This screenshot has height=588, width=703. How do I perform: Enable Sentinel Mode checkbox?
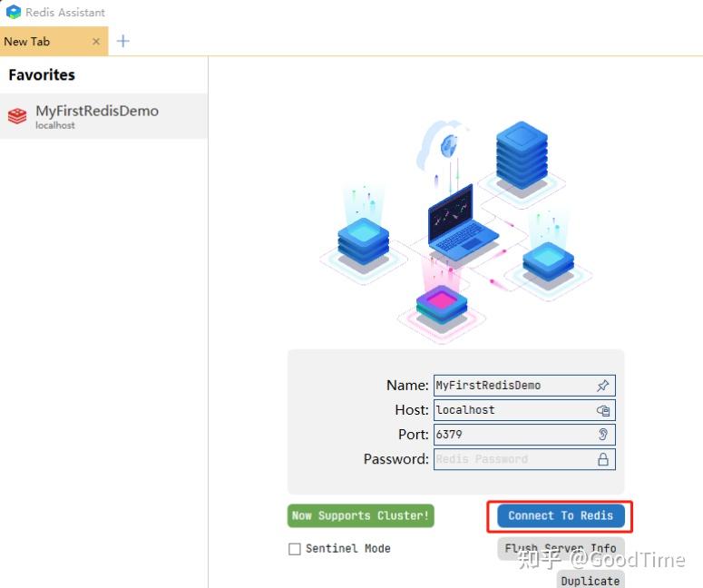click(x=295, y=549)
